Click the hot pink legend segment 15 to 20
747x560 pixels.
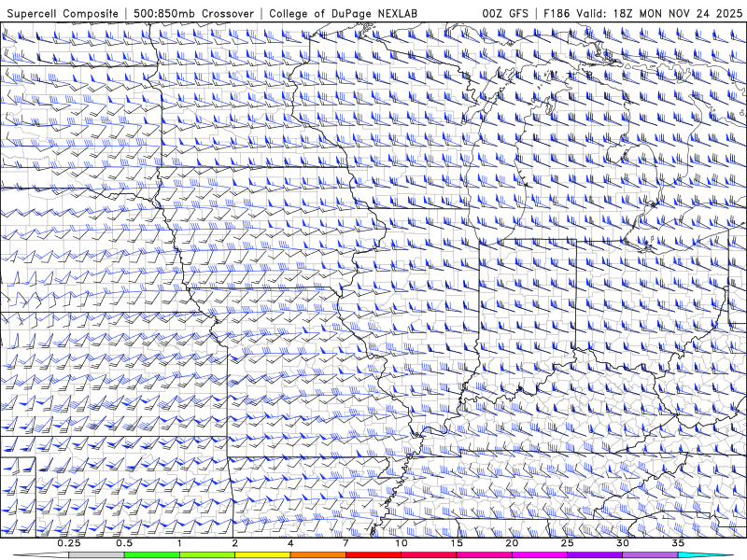(484, 555)
